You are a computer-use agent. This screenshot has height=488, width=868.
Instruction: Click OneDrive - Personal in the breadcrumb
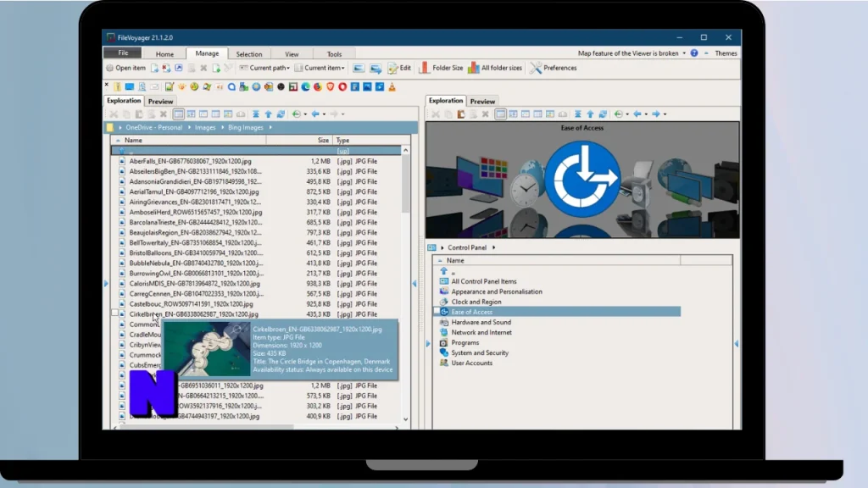point(154,127)
